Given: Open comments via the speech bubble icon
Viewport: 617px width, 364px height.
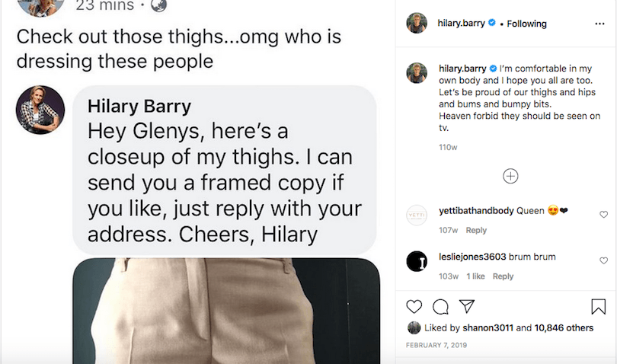Looking at the screenshot, I should pos(440,306).
